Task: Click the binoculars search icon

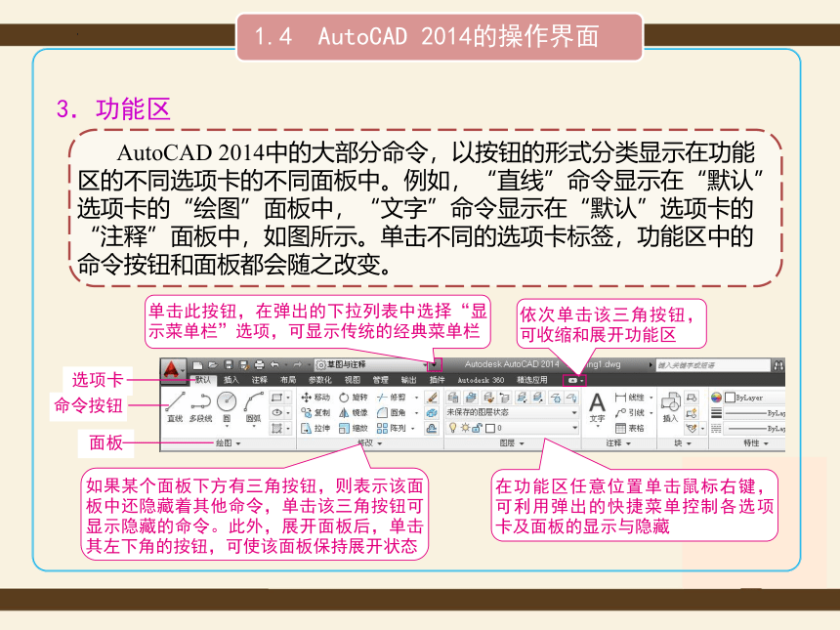Action: pyautogui.click(x=778, y=365)
